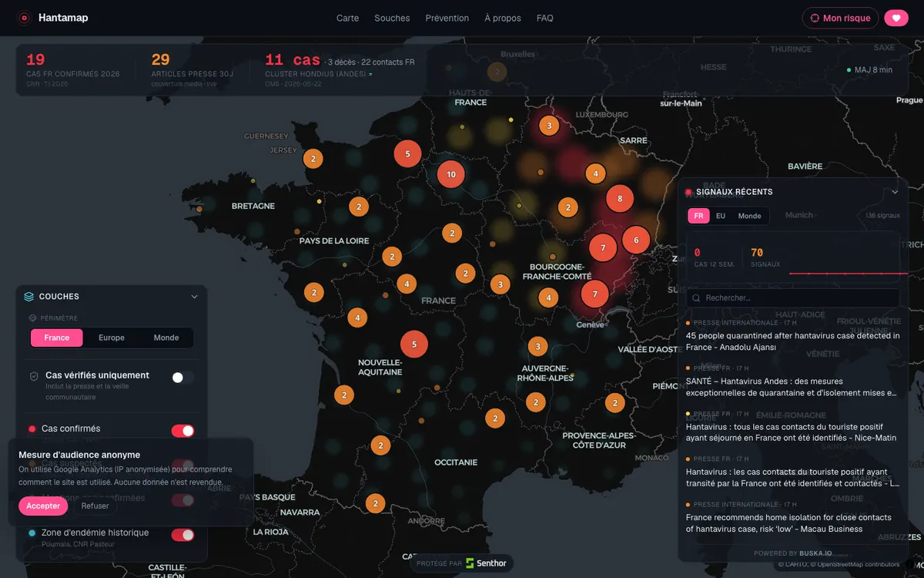Select France in the Périmètre selector
This screenshot has width=924, height=578.
(57, 338)
